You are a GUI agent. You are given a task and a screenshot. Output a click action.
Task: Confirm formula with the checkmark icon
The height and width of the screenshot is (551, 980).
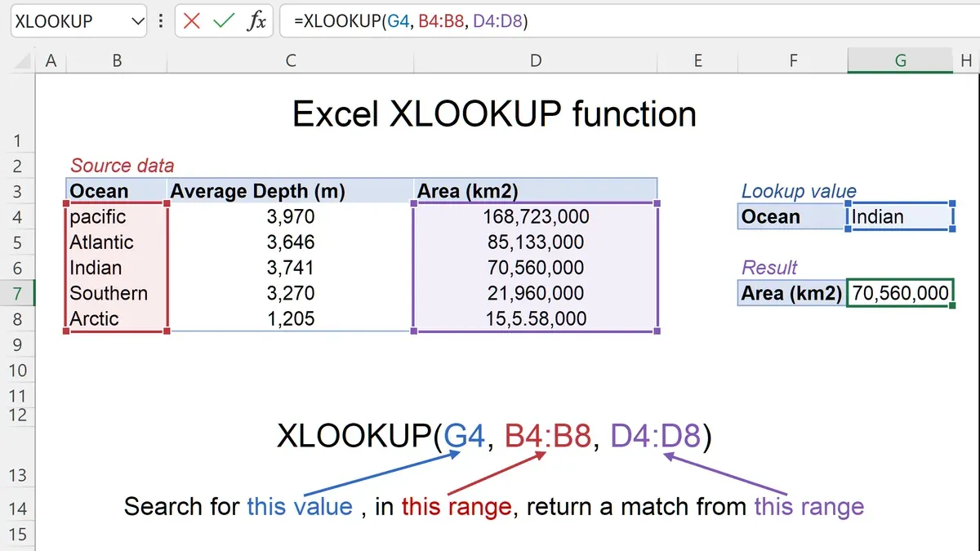(x=224, y=21)
